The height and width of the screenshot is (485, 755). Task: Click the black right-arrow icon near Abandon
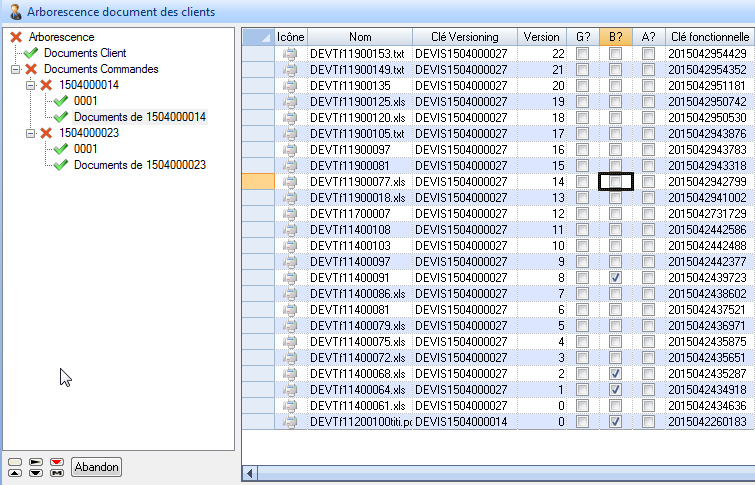click(x=36, y=462)
